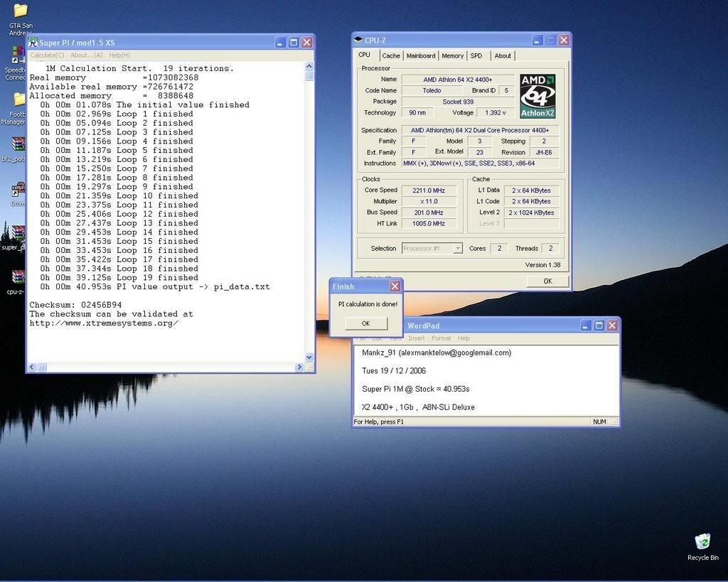Open the cpu-z archive on desktop
The height and width of the screenshot is (582, 728).
tap(18, 278)
